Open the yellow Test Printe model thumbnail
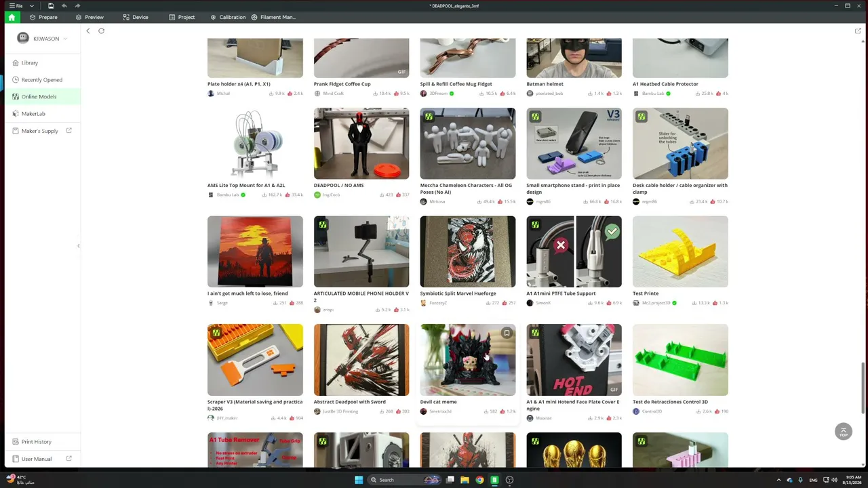This screenshot has height=488, width=868. (680, 251)
